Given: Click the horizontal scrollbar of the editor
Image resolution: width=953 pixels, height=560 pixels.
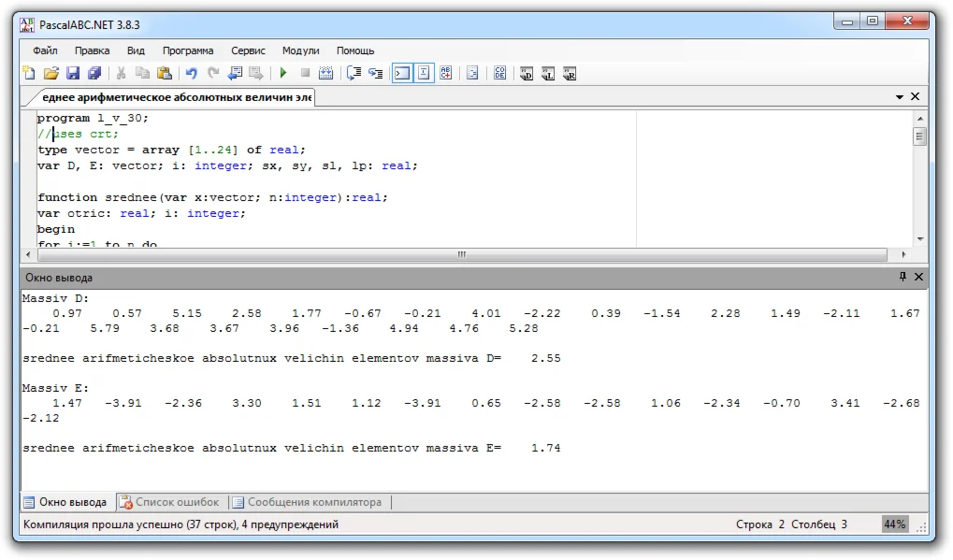Looking at the screenshot, I should [461, 254].
